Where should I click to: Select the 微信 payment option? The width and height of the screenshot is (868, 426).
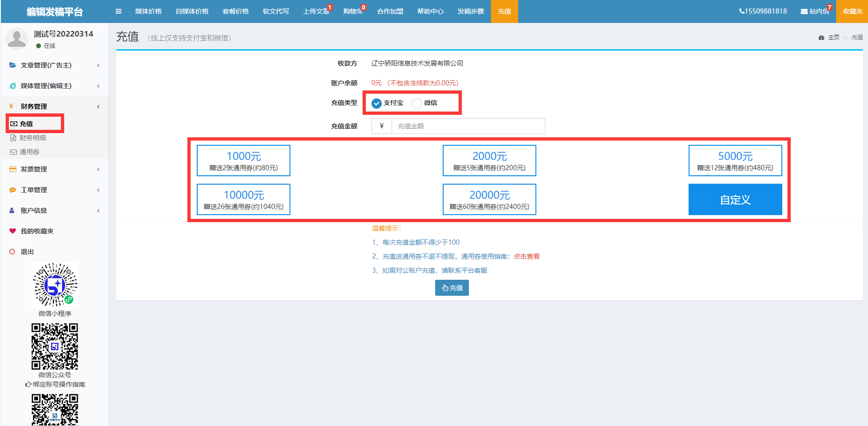pos(417,103)
